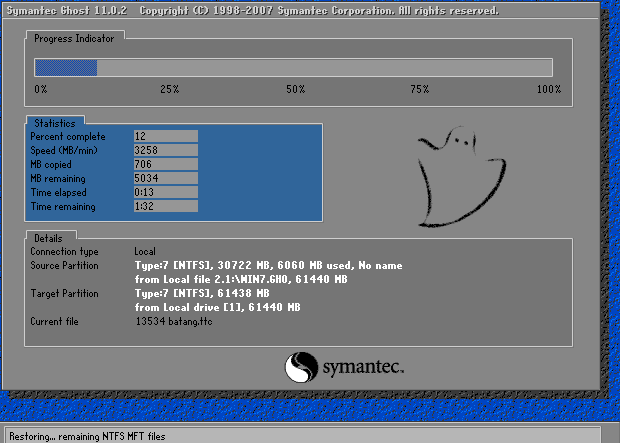Click the Speed (MB/min) label
Screen dimensions: 620x443
pos(64,151)
